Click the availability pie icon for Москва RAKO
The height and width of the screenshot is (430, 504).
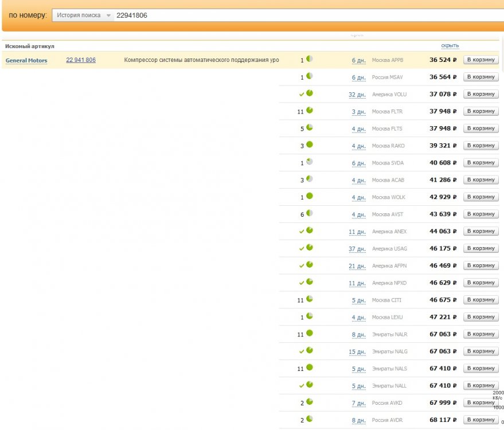310,145
